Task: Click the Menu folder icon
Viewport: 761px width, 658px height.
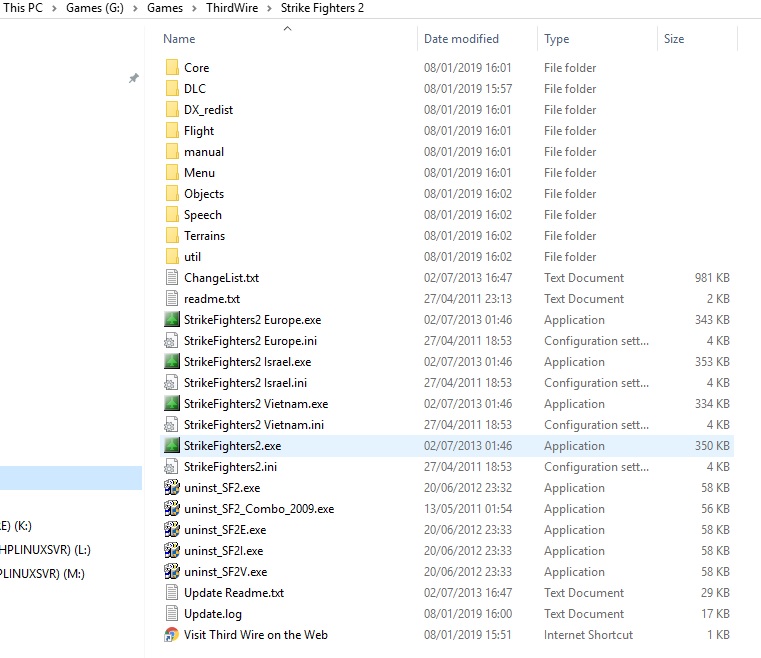Action: [x=172, y=173]
